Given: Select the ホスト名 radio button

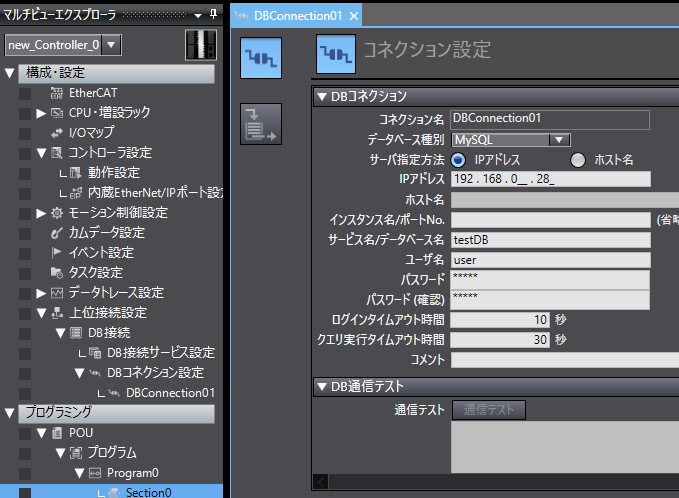Looking at the screenshot, I should (578, 160).
